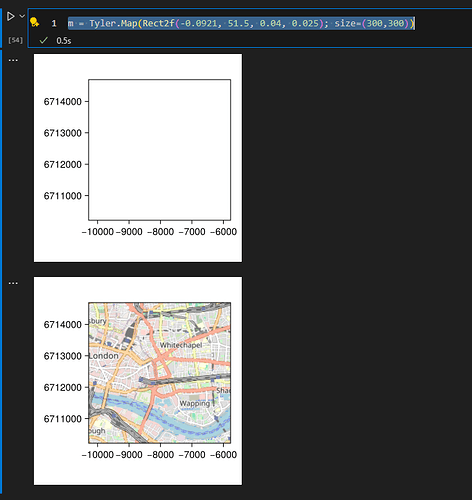Open the first output's ellipsis menu
472x500 pixels.
13,60
